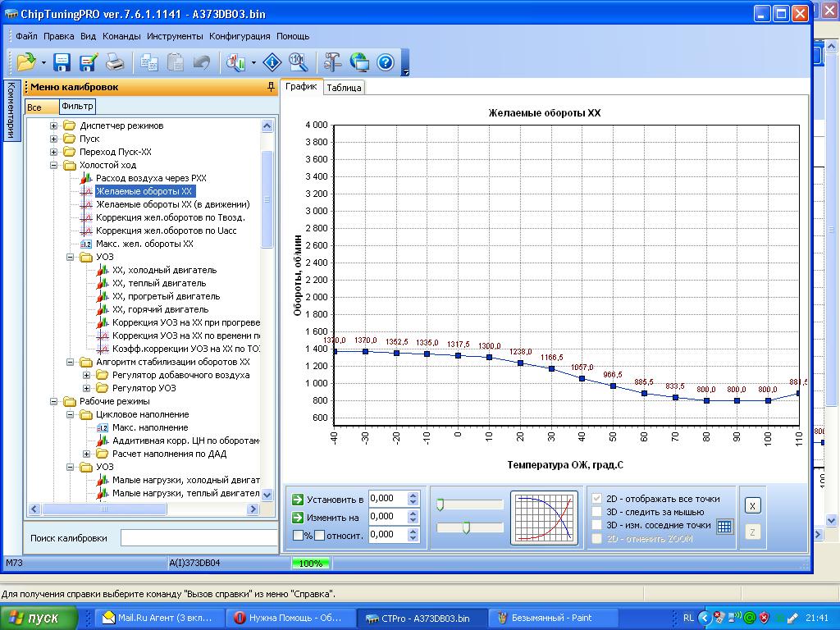Click the save floppy disk icon
The image size is (840, 630).
[62, 62]
